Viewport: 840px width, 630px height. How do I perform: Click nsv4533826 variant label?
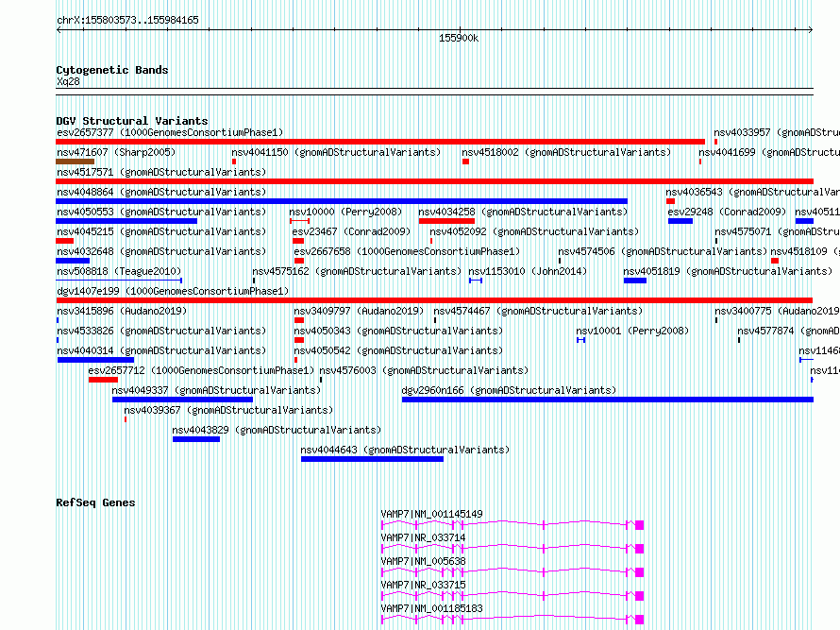(x=161, y=331)
